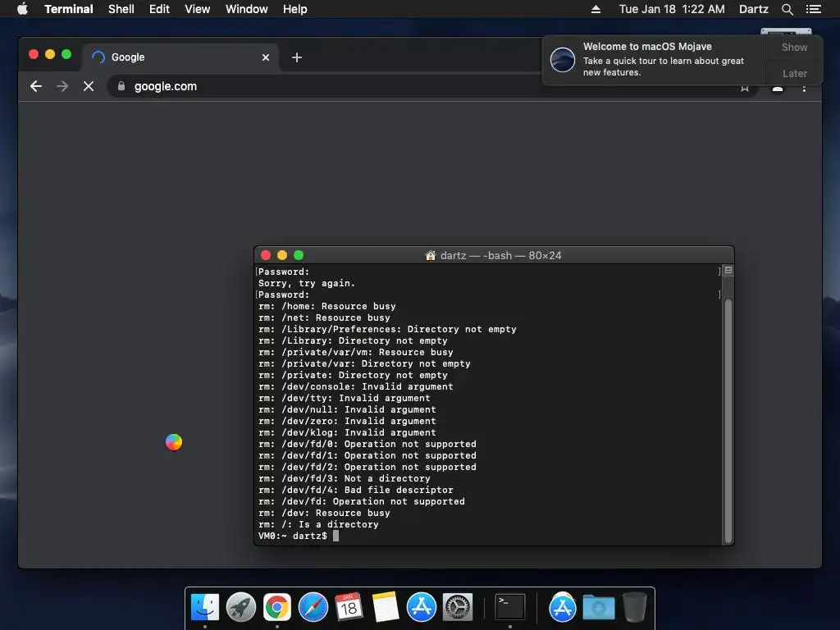840x630 pixels.
Task: Open Chrome from the Dock
Action: tap(277, 608)
